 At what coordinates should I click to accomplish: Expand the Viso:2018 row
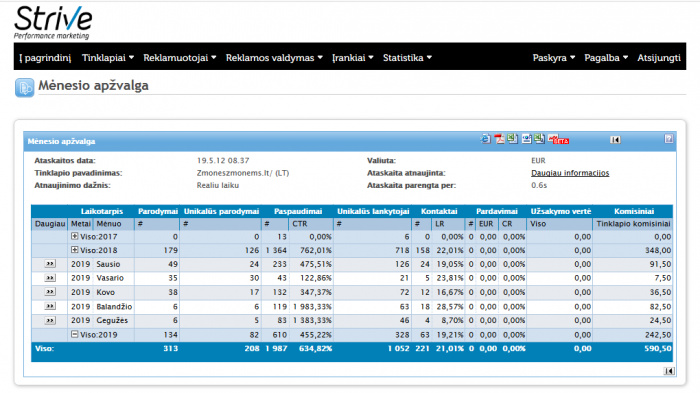coord(75,250)
